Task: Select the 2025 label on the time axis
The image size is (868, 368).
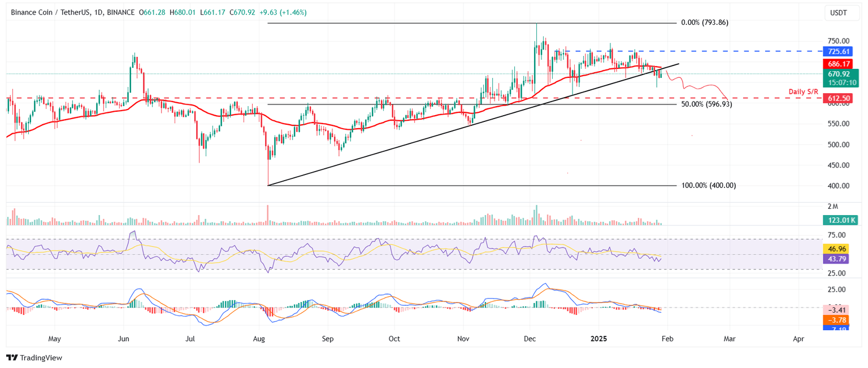Action: point(598,339)
